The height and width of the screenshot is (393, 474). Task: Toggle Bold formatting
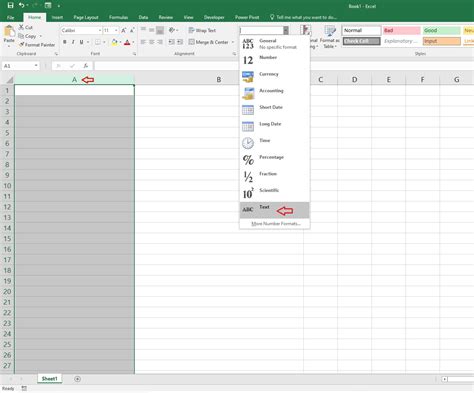coord(65,42)
